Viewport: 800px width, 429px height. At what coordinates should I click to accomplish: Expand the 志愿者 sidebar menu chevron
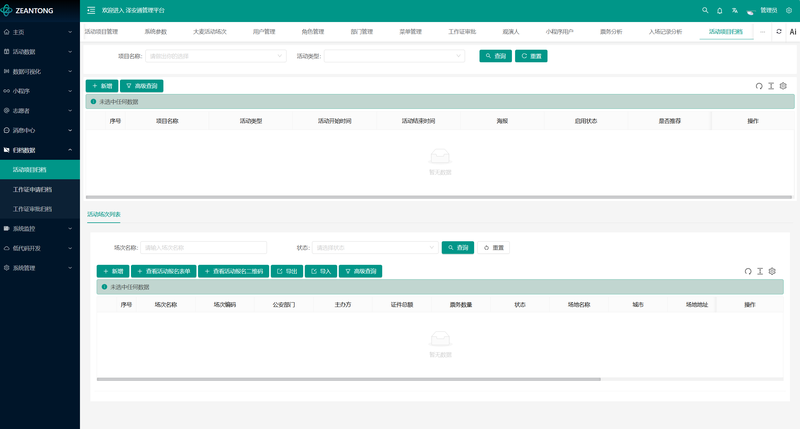[x=70, y=111]
